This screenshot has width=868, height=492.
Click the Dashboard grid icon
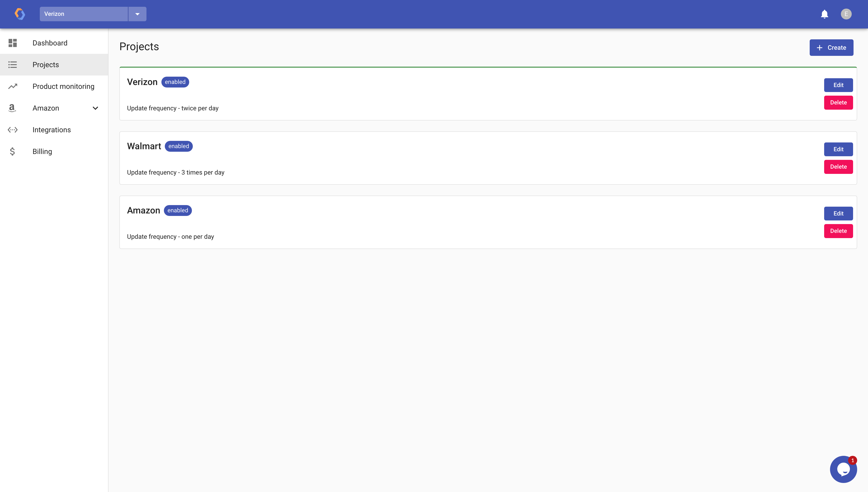click(12, 43)
